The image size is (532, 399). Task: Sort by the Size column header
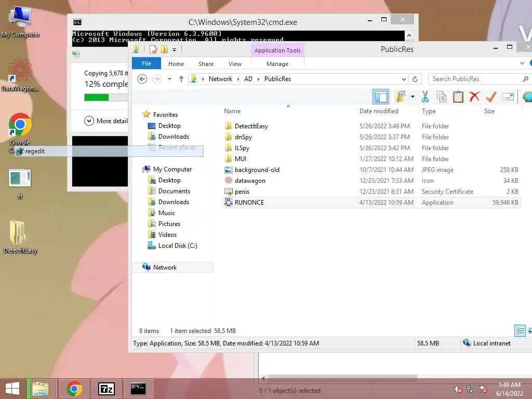[x=489, y=111]
